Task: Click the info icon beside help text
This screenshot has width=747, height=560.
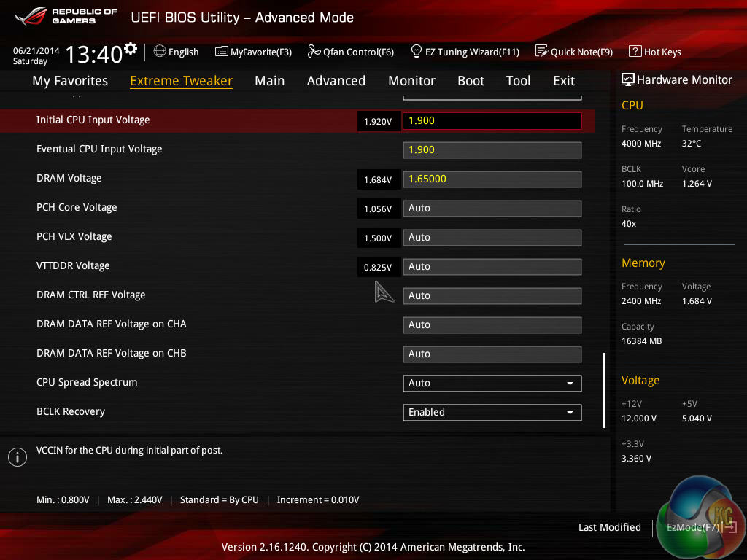Action: pyautogui.click(x=18, y=457)
